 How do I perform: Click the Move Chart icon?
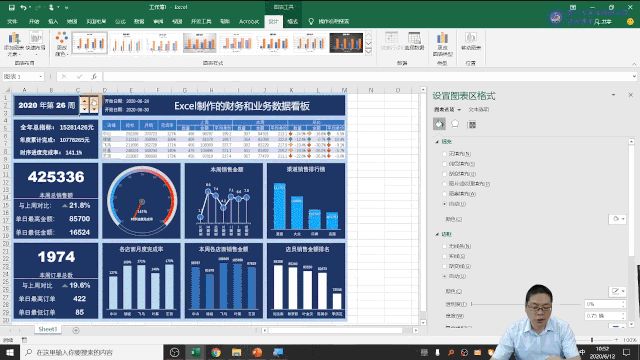coord(471,41)
